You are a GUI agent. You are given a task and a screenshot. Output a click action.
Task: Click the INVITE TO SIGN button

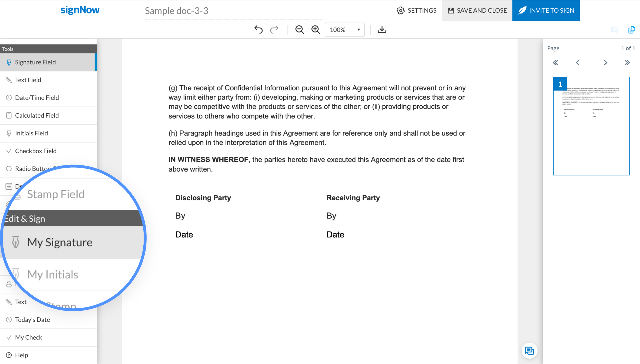pyautogui.click(x=546, y=10)
